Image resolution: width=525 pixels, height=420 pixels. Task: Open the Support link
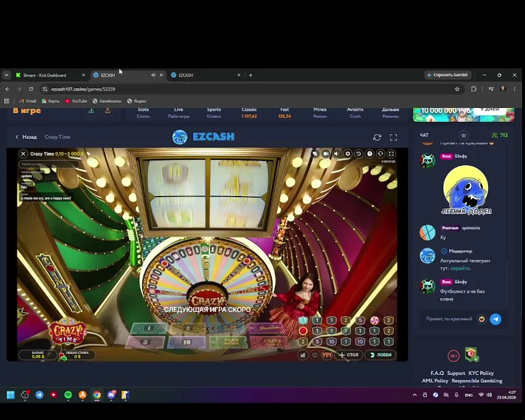(x=456, y=373)
